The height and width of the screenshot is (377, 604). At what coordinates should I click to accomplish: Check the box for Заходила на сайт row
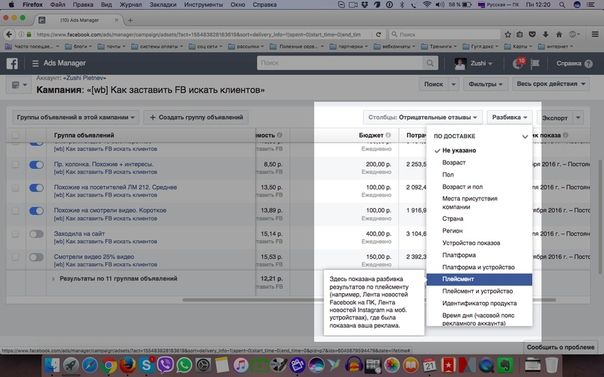coord(15,234)
